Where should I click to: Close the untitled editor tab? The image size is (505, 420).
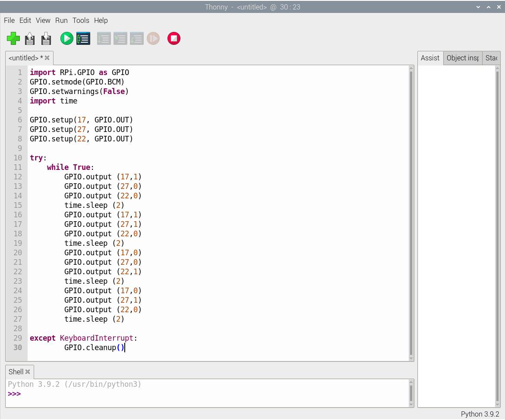pos(47,58)
